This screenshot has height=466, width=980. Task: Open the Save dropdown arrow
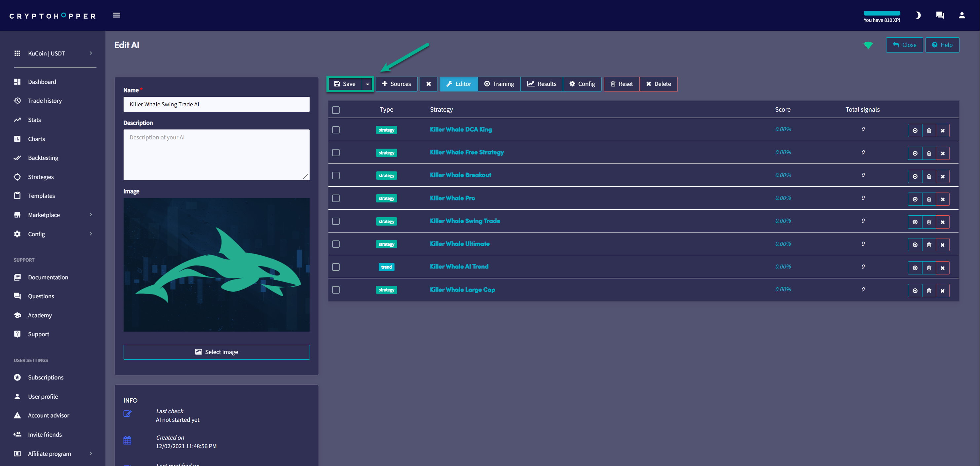[x=367, y=84]
